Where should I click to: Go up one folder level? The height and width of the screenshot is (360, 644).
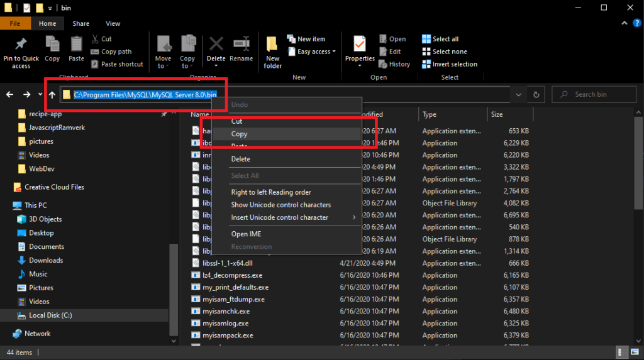point(52,95)
